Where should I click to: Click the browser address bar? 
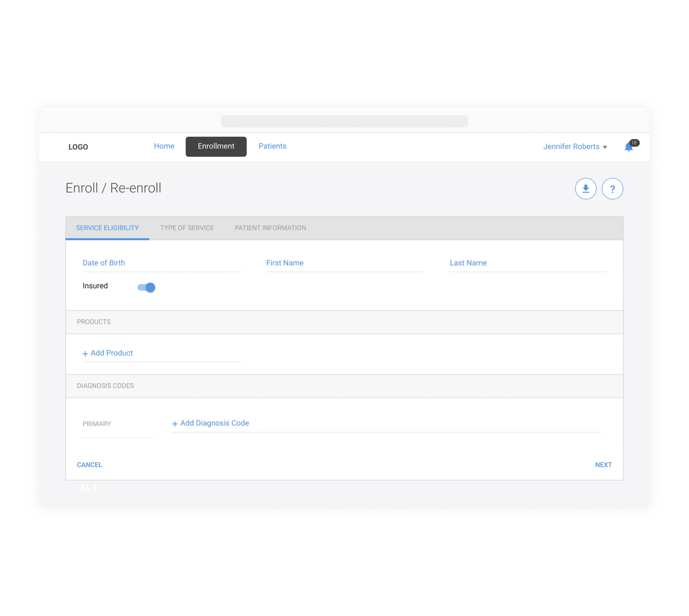[344, 121]
